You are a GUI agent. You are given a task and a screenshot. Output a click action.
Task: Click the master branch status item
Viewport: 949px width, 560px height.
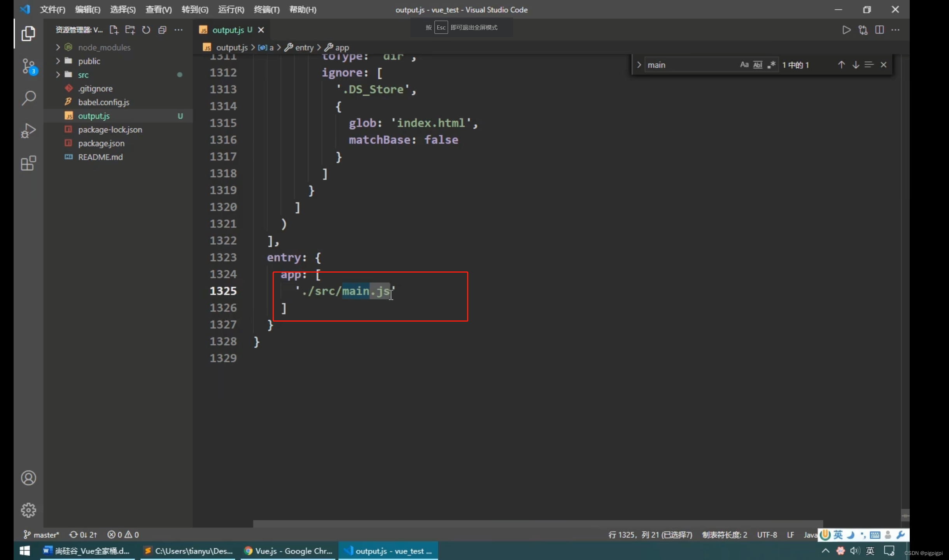pyautogui.click(x=41, y=535)
